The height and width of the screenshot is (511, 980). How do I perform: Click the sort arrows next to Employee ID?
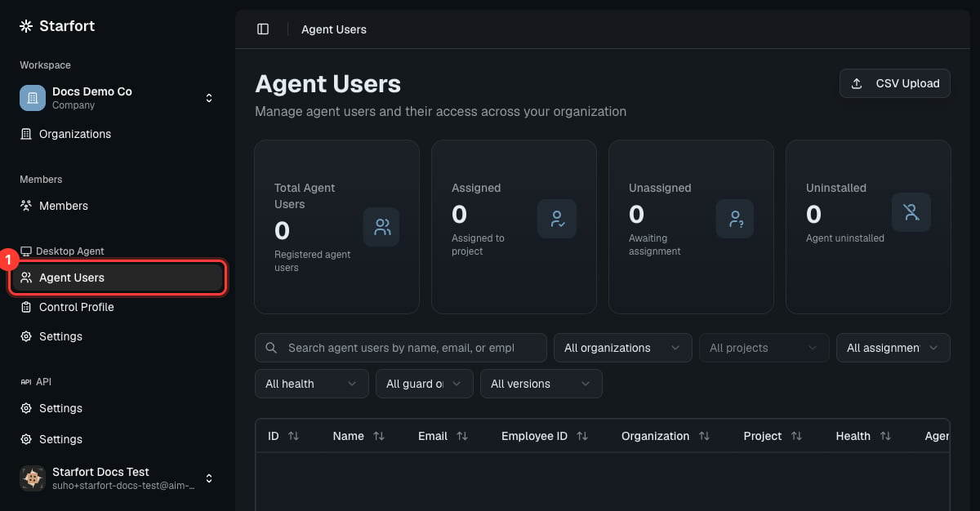pos(582,437)
